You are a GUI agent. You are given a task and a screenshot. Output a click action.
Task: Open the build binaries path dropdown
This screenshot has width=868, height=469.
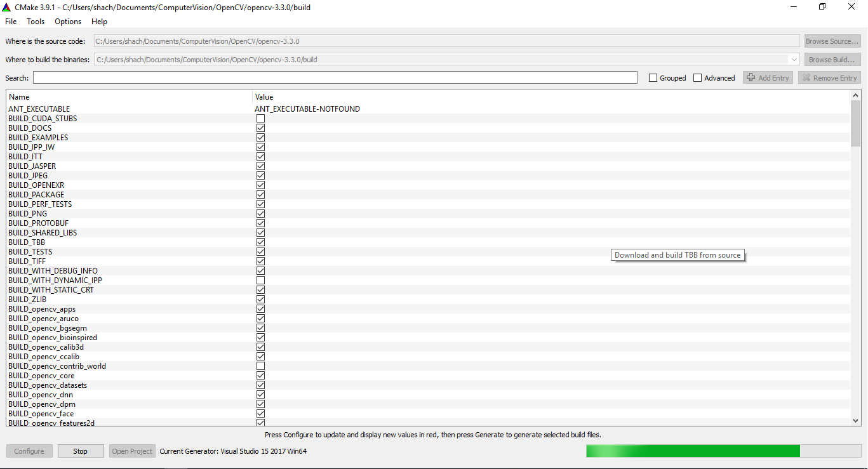[793, 59]
